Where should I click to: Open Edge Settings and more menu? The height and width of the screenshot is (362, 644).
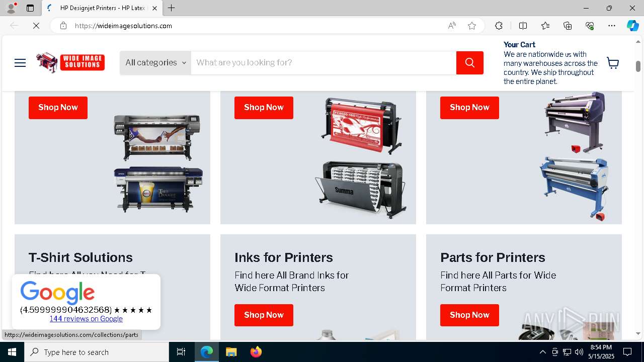(612, 26)
